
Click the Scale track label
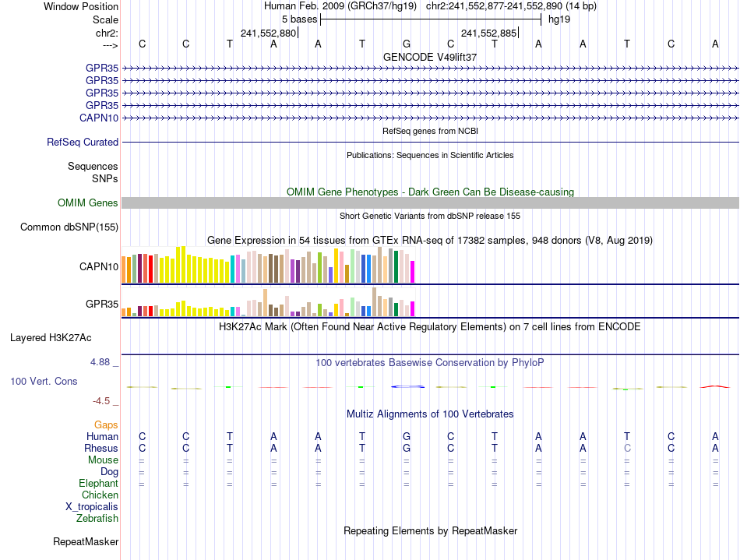click(105, 19)
